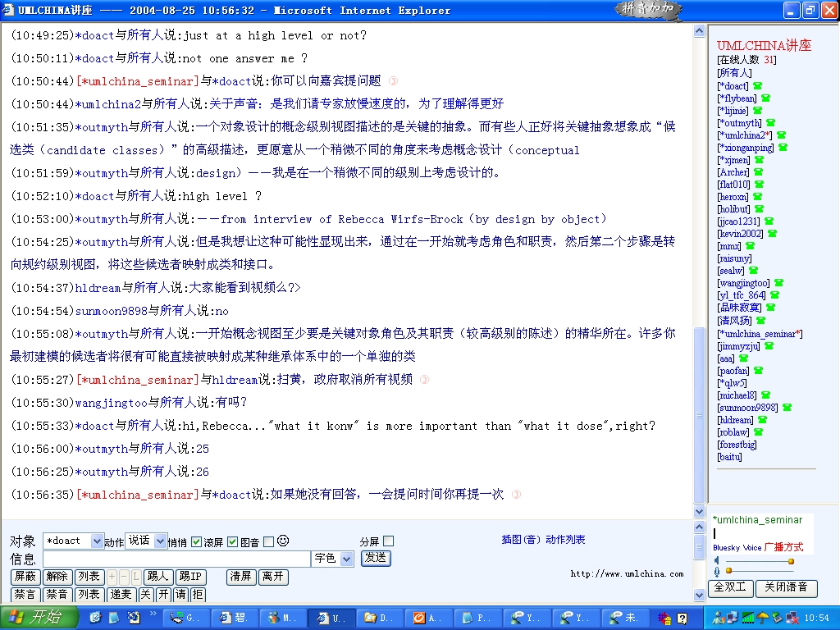The width and height of the screenshot is (840, 630).
Task: Click the 信息 message input field
Action: tap(177, 559)
